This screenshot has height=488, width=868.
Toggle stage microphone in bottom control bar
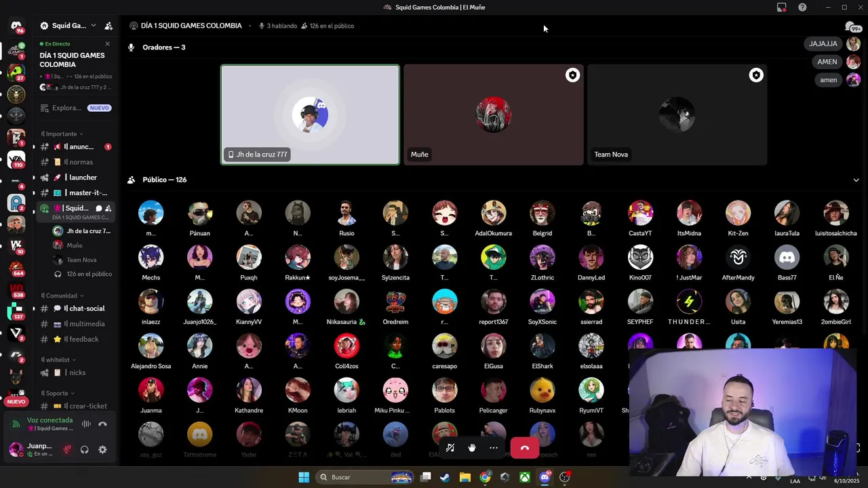click(x=450, y=447)
